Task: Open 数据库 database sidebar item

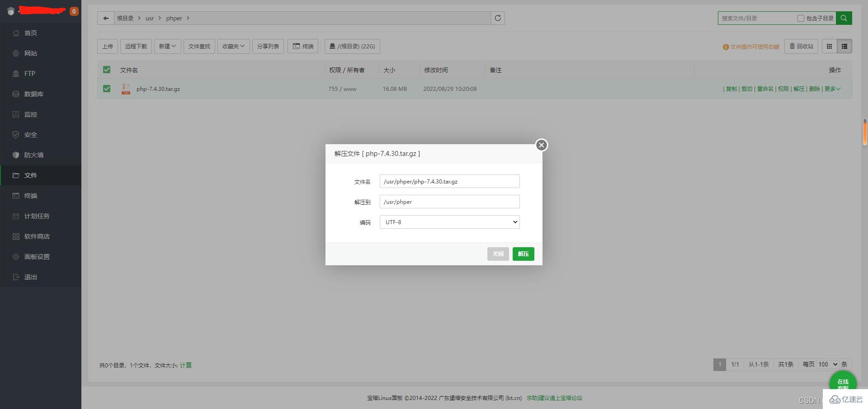Action: click(41, 94)
